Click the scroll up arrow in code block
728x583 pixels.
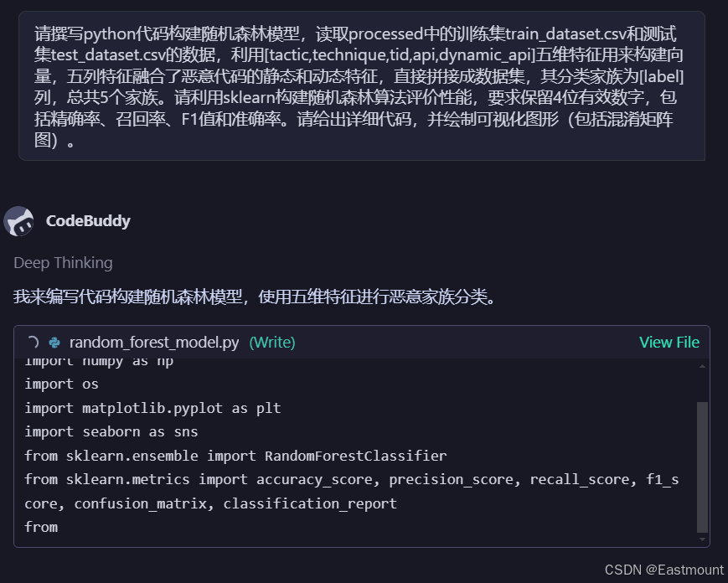pos(703,367)
